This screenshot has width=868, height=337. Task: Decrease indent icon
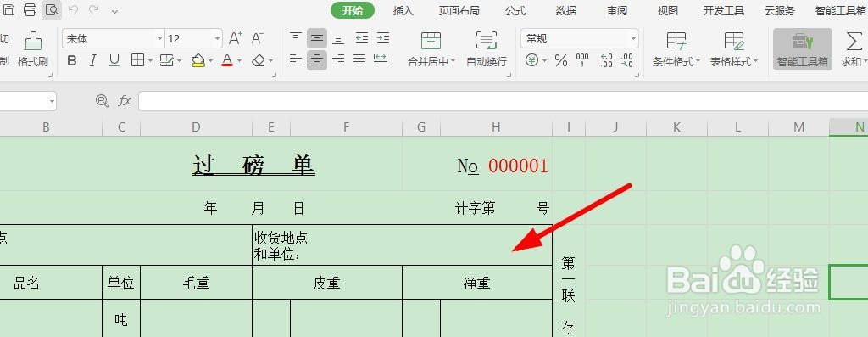[361, 38]
